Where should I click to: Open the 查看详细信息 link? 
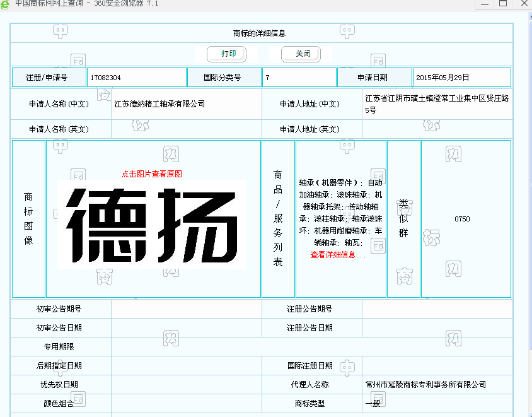pos(338,255)
